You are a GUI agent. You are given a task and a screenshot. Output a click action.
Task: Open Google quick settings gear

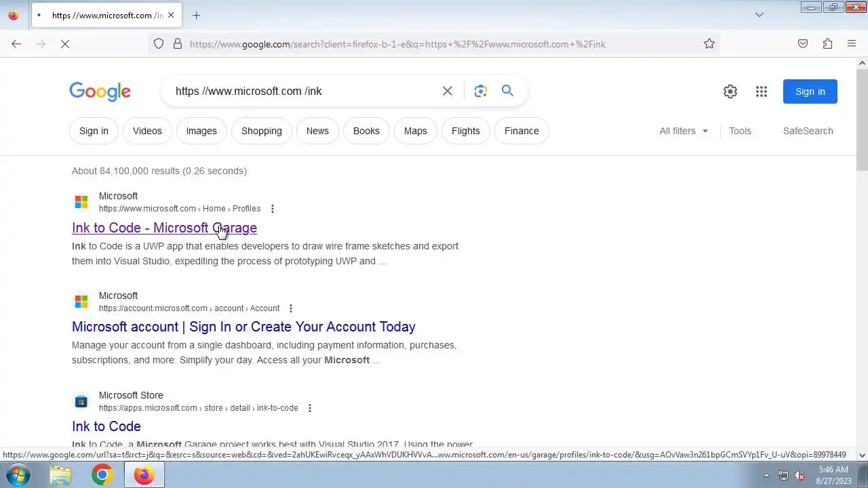point(730,91)
